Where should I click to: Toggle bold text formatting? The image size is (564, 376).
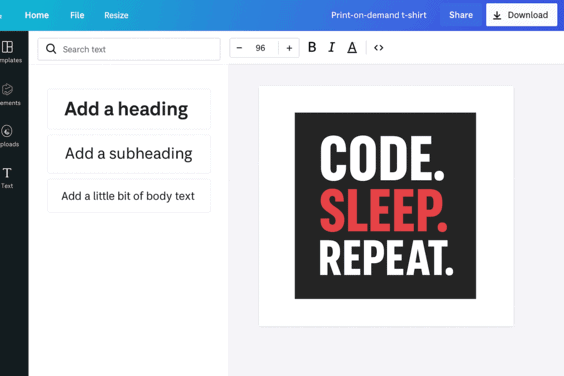pyautogui.click(x=312, y=47)
